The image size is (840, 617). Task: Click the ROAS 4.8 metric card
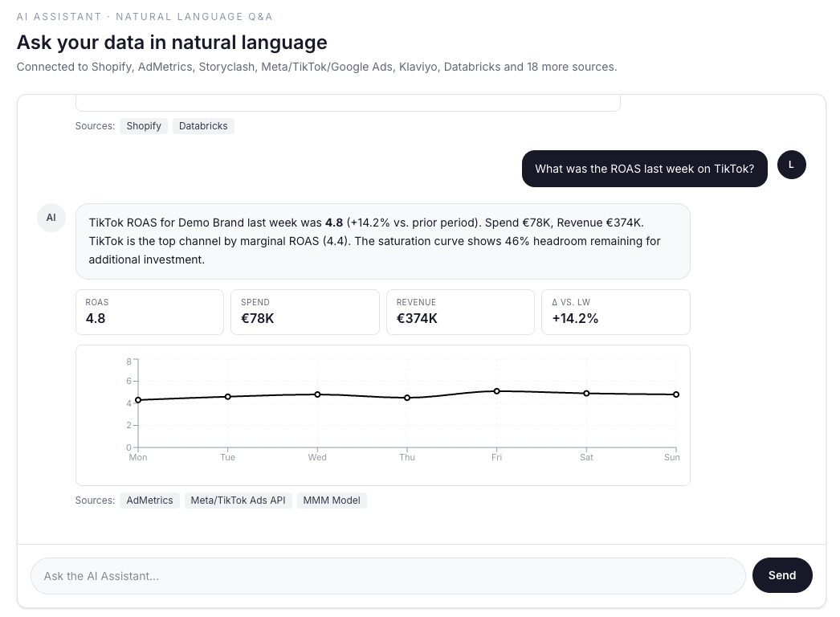tap(149, 312)
